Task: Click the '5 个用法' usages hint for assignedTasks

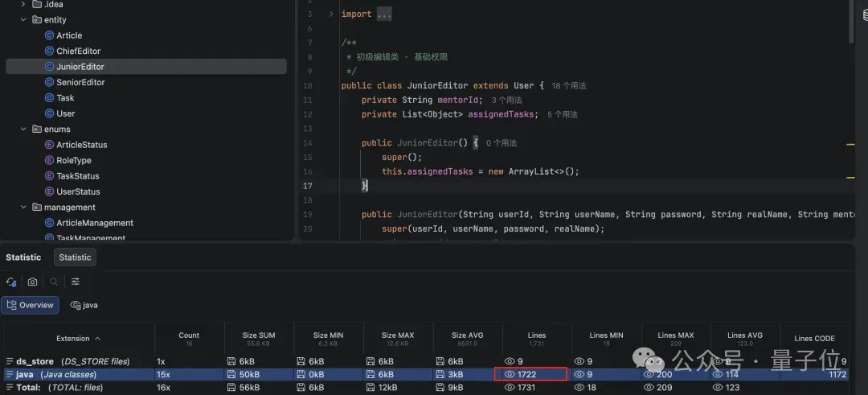Action: (x=563, y=115)
